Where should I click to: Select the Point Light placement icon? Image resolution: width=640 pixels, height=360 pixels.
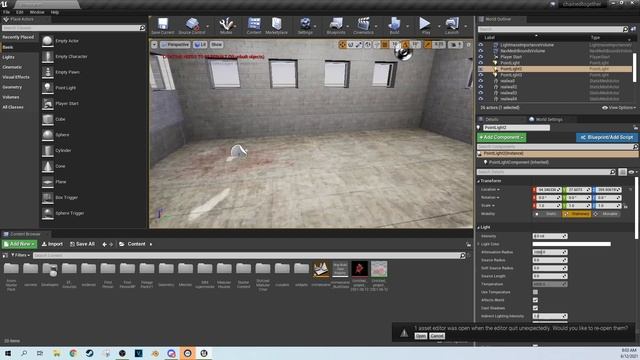[48, 88]
